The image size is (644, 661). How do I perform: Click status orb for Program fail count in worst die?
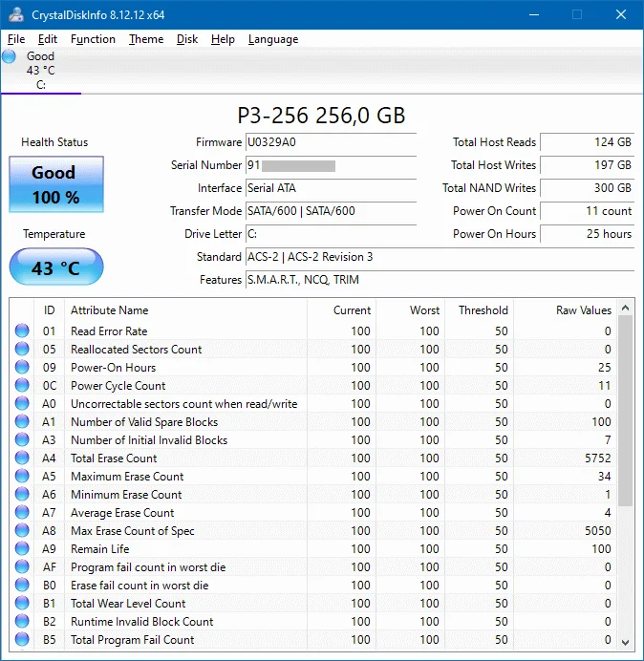pos(22,566)
